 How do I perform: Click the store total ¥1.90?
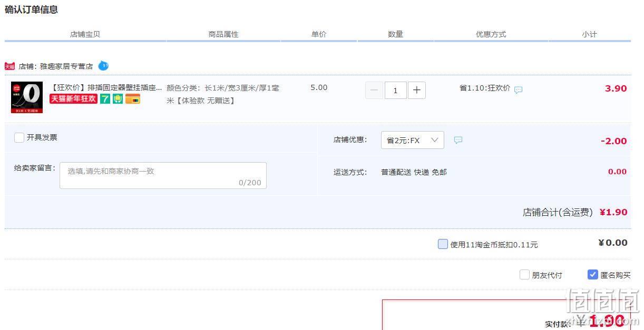tap(613, 212)
